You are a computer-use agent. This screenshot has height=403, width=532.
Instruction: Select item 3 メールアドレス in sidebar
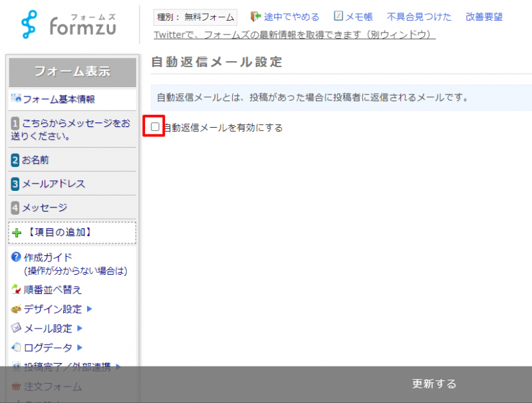[53, 184]
